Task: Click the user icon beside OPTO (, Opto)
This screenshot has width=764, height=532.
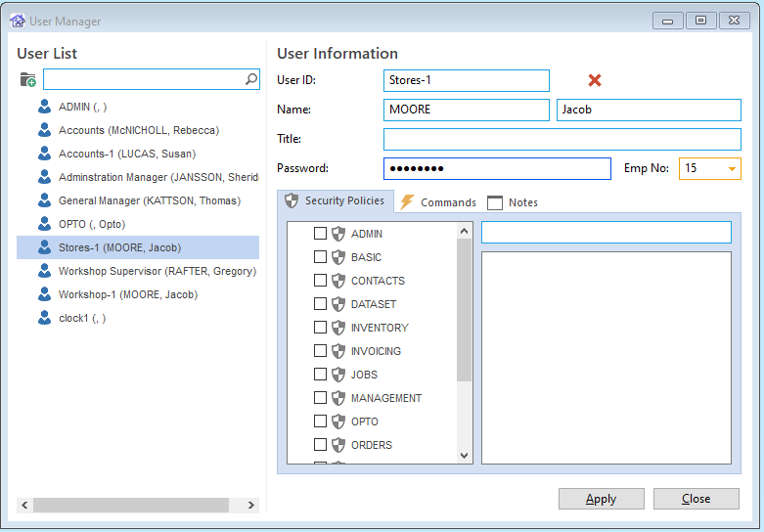Action: click(44, 224)
